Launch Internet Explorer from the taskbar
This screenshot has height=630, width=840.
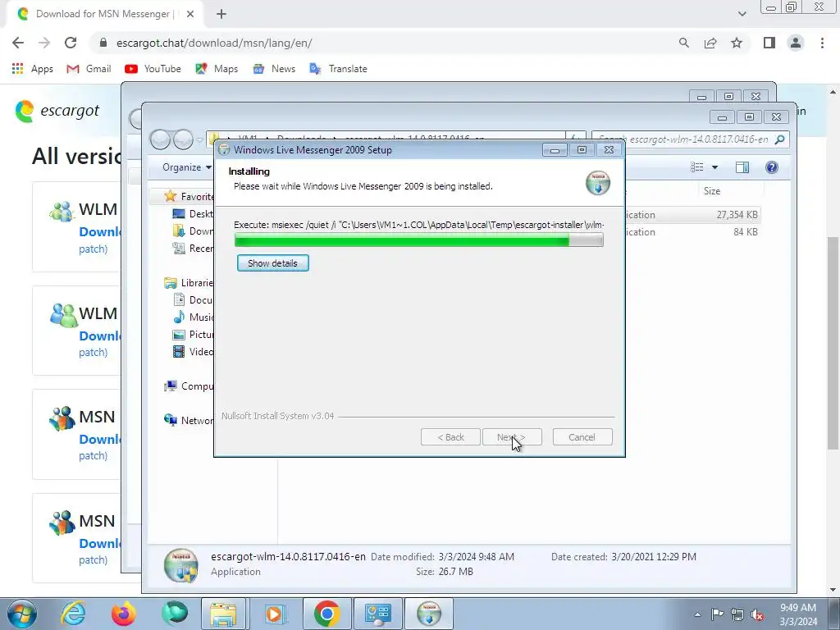pyautogui.click(x=73, y=614)
